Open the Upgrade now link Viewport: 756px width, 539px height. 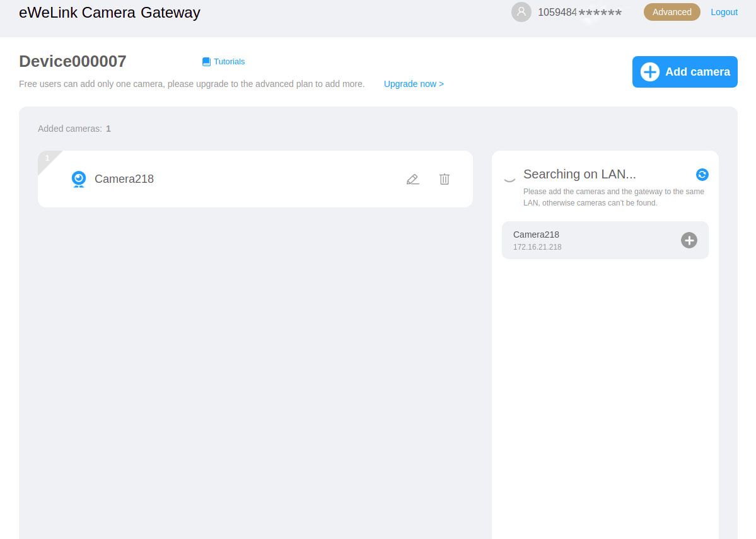[x=414, y=84]
